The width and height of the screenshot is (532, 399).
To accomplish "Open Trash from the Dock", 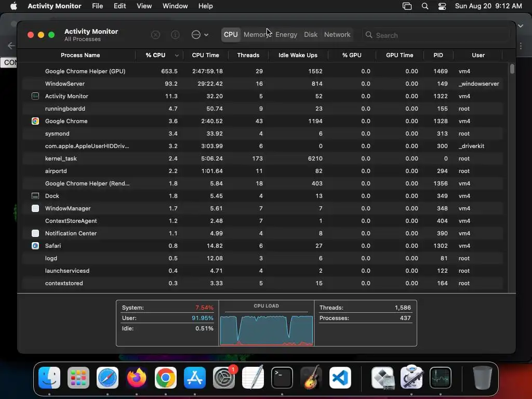I will click(x=483, y=378).
